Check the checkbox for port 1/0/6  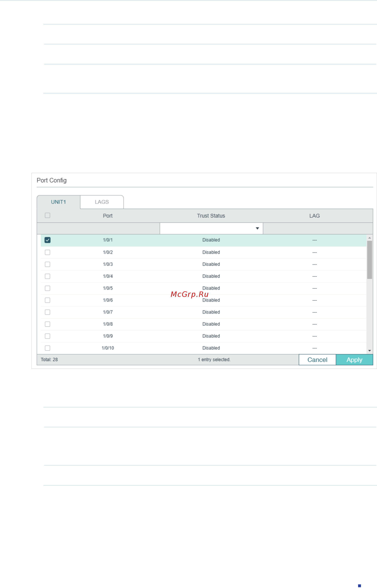[x=48, y=300]
